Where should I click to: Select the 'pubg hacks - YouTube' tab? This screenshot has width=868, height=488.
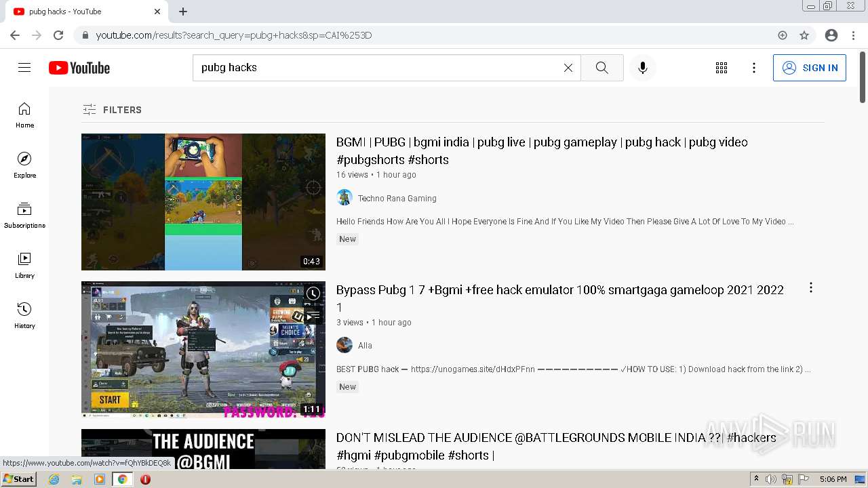point(87,12)
